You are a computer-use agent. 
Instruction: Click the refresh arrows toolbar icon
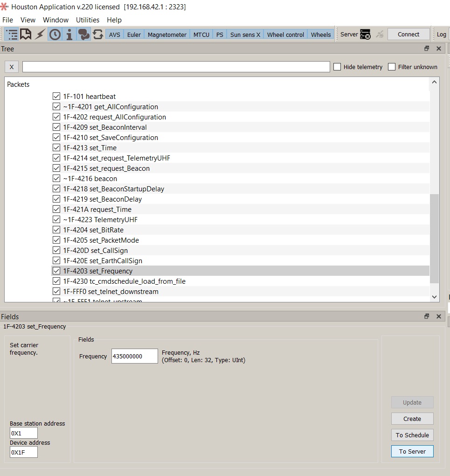click(98, 35)
